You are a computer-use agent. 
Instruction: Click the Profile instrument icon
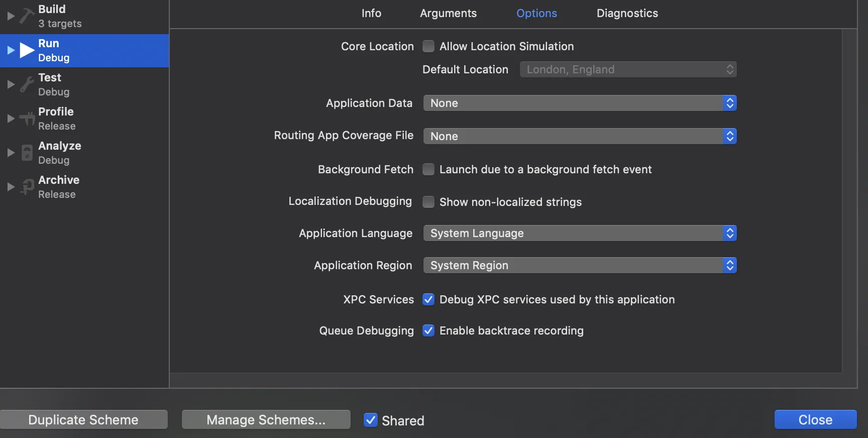pyautogui.click(x=27, y=119)
